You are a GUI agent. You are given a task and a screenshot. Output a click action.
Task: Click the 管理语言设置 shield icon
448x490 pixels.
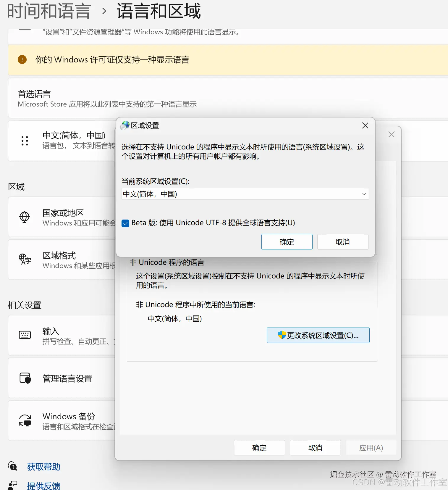pos(25,378)
